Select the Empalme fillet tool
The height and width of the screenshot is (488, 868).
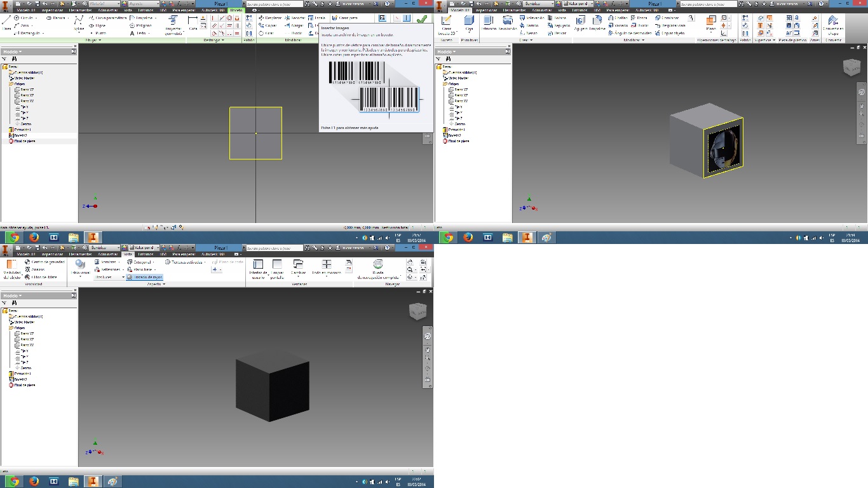(597, 23)
